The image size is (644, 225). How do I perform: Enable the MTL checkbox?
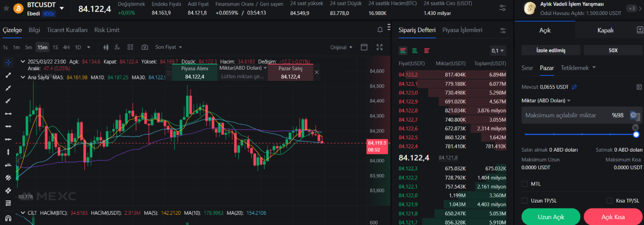pyautogui.click(x=524, y=184)
